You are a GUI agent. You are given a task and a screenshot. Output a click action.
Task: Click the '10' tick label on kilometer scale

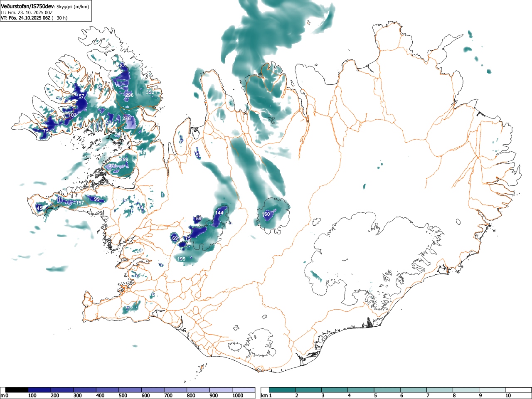pos(508,396)
